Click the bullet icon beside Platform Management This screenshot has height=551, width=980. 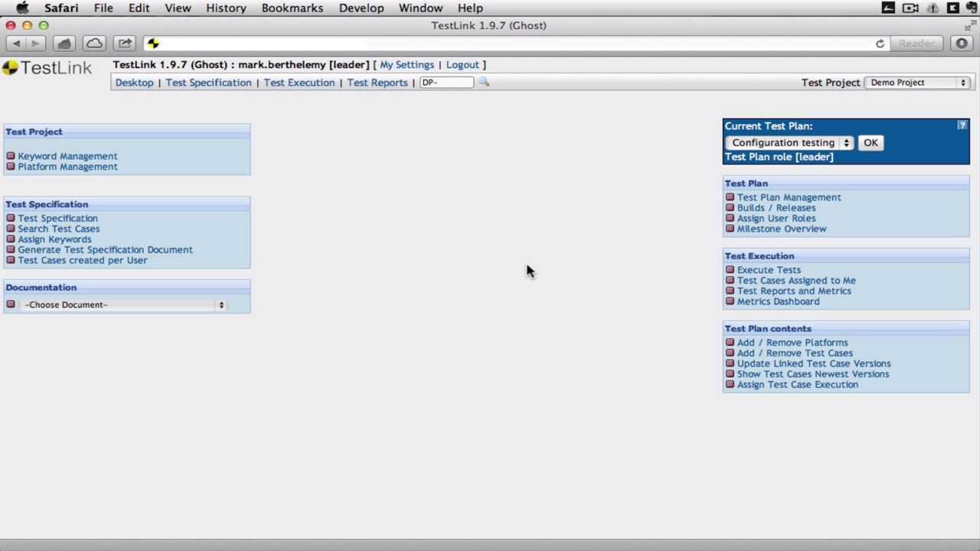[11, 167]
